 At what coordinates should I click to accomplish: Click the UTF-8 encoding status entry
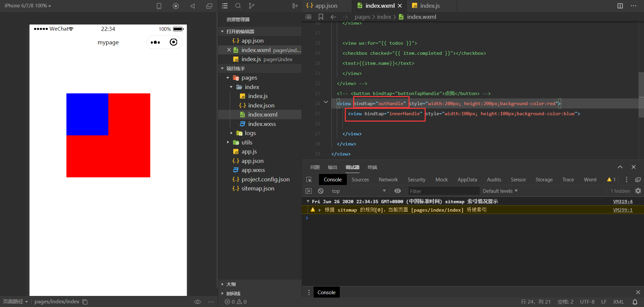tap(587, 302)
